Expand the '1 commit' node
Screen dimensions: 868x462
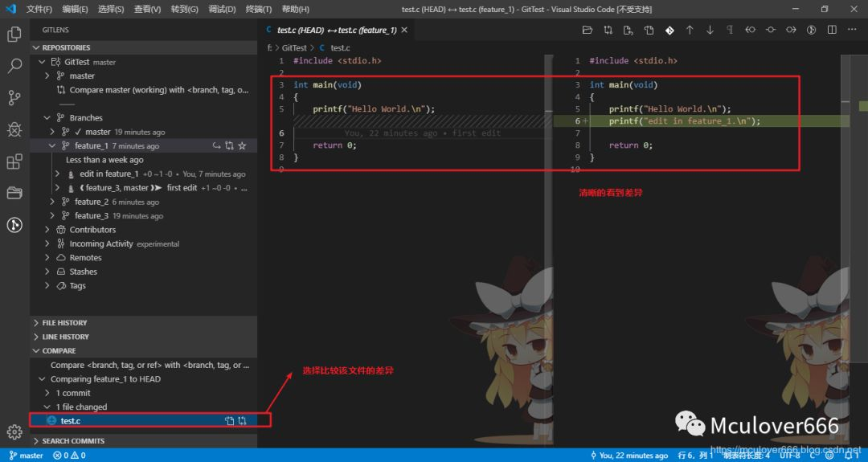(x=47, y=393)
